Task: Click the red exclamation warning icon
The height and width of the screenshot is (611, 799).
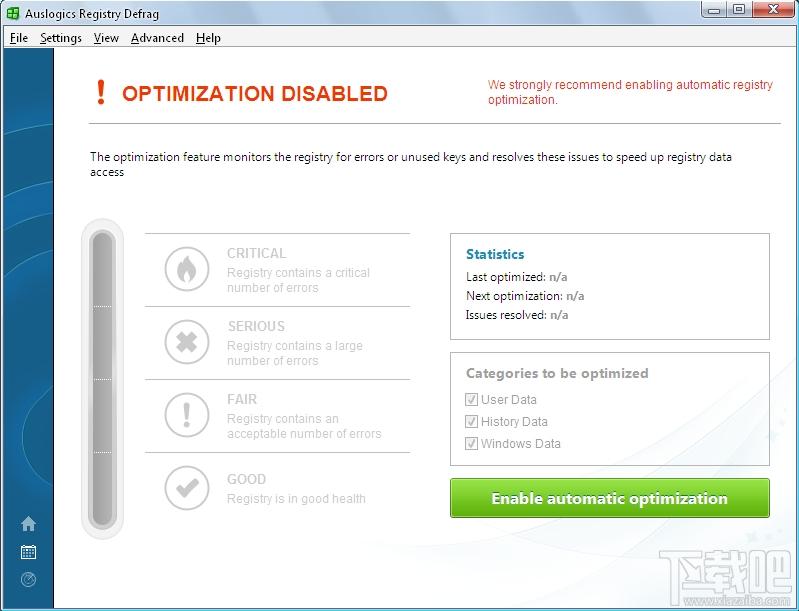Action: pos(101,92)
